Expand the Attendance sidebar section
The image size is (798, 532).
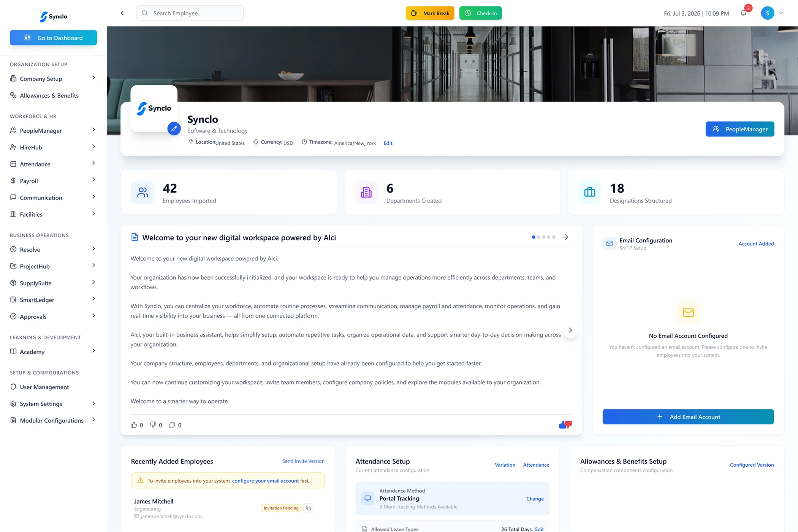point(53,164)
